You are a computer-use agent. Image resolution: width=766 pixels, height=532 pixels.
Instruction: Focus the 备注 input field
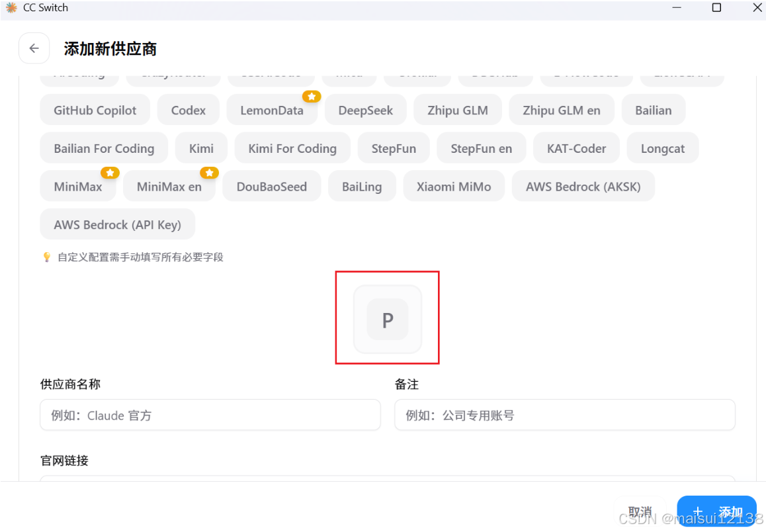click(565, 415)
